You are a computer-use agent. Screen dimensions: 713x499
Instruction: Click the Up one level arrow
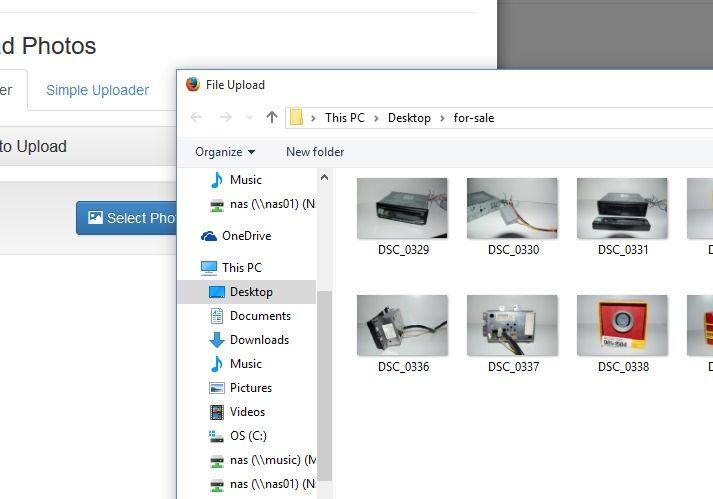pos(272,118)
